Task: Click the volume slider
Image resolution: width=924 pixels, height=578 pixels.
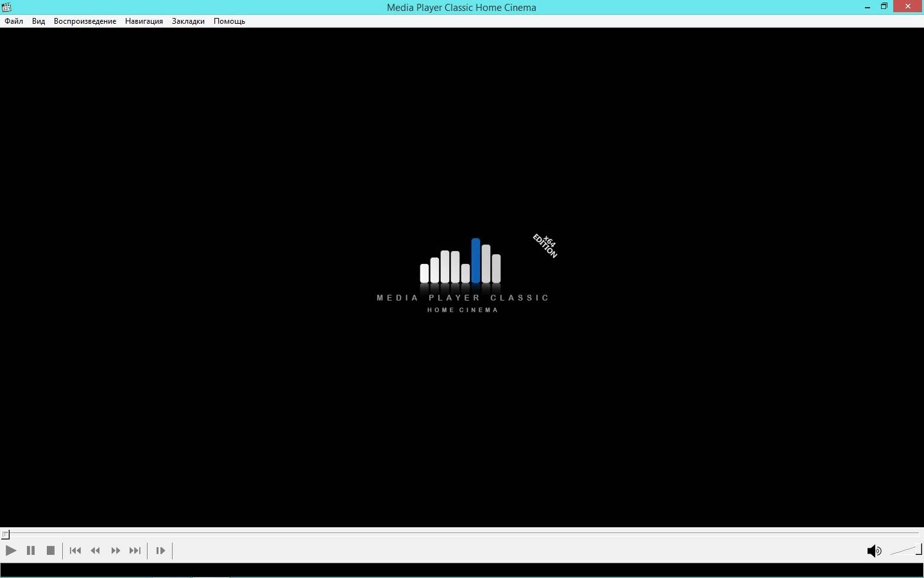Action: (x=906, y=550)
